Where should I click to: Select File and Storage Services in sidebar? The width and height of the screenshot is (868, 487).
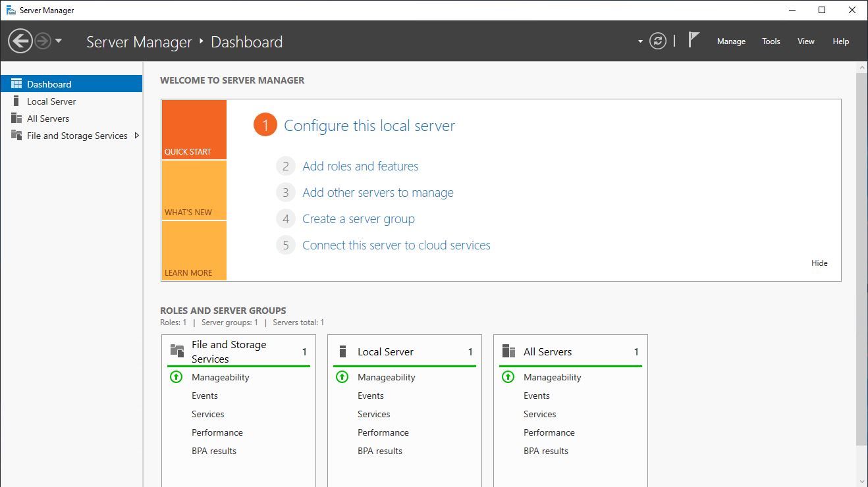[x=71, y=136]
